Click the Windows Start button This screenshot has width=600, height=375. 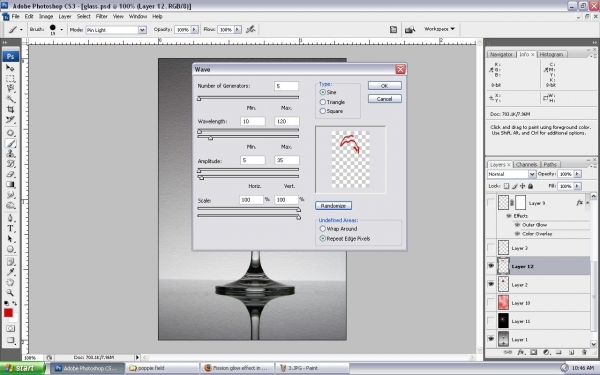22,368
